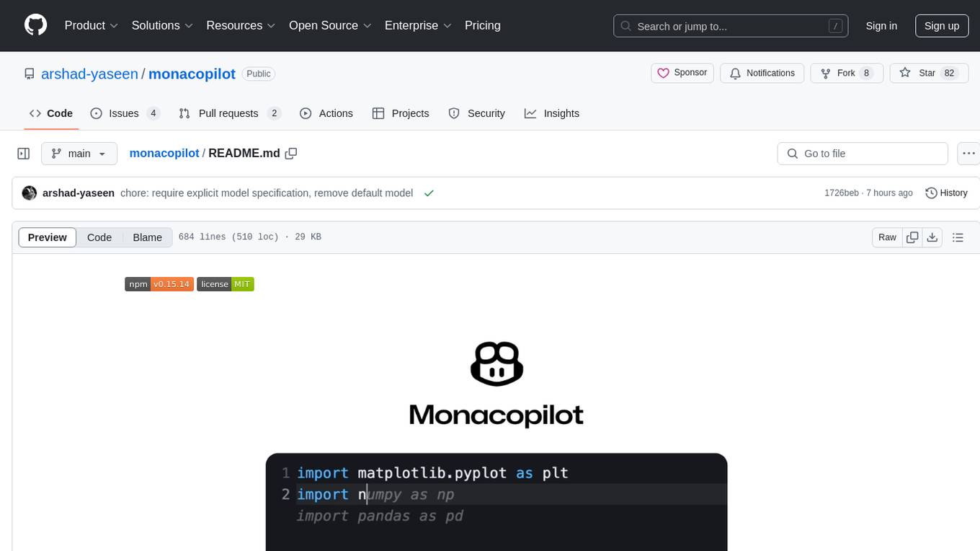This screenshot has height=551, width=980.
Task: Click the Sign in link
Action: 881,26
